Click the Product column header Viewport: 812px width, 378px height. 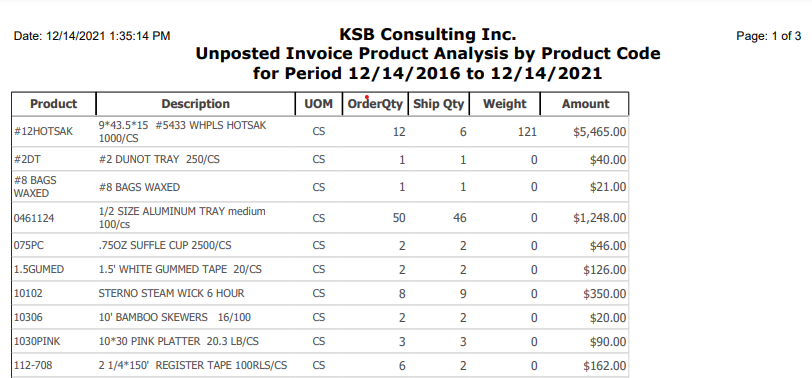pyautogui.click(x=53, y=104)
